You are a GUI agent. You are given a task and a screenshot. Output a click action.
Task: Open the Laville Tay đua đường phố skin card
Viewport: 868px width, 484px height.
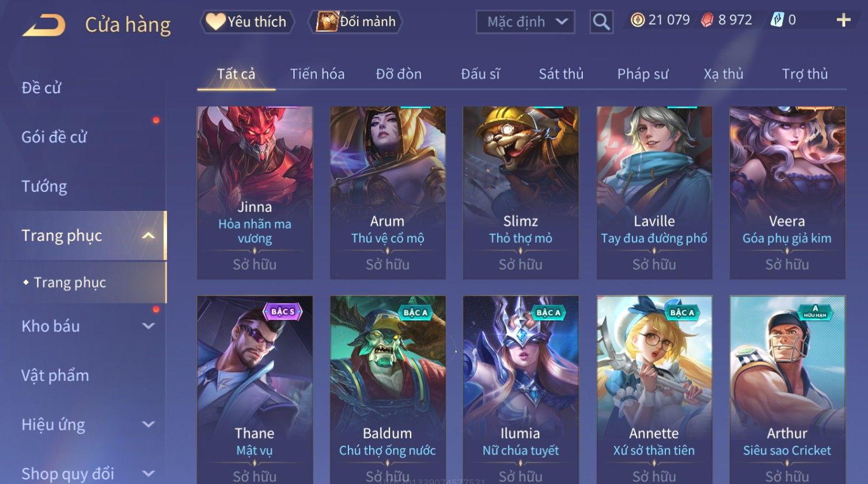654,193
